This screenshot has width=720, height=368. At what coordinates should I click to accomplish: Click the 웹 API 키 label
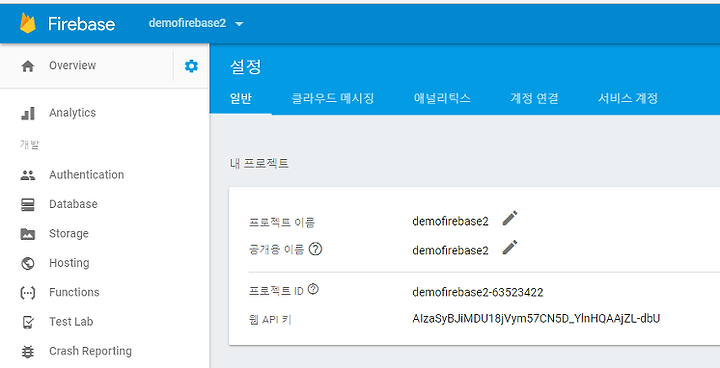click(270, 320)
